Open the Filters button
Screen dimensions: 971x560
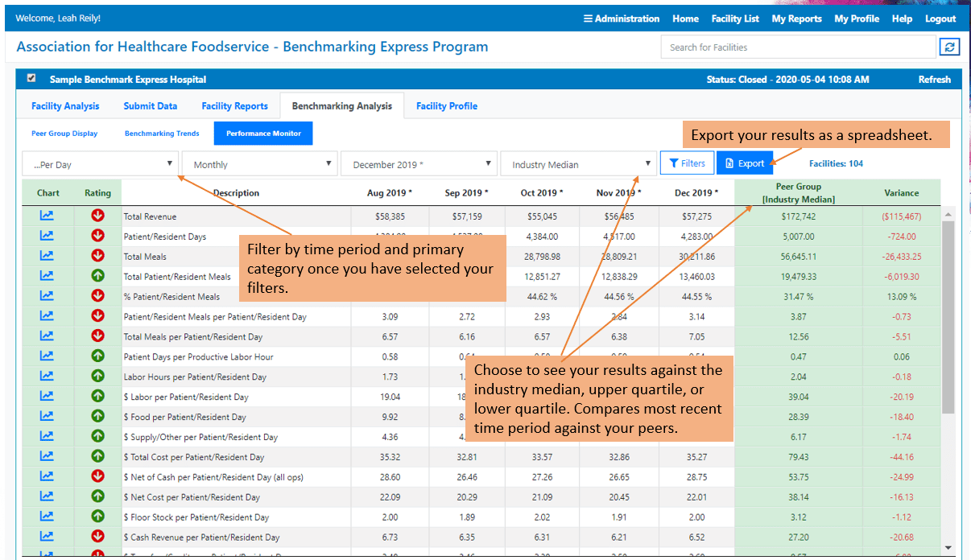[x=687, y=163]
